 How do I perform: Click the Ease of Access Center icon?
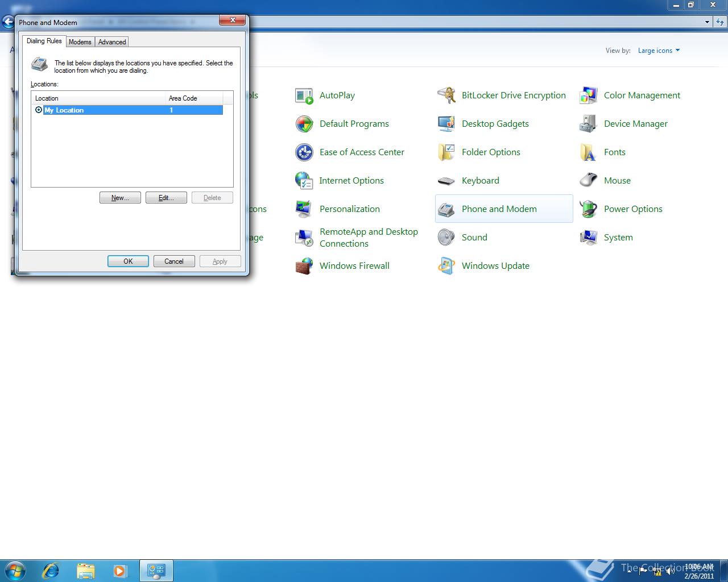(x=304, y=152)
